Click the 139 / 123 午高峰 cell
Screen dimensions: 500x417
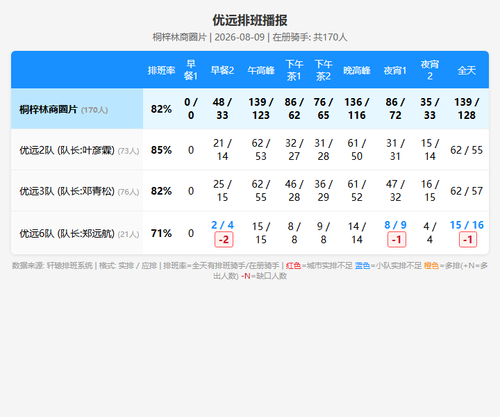click(261, 109)
